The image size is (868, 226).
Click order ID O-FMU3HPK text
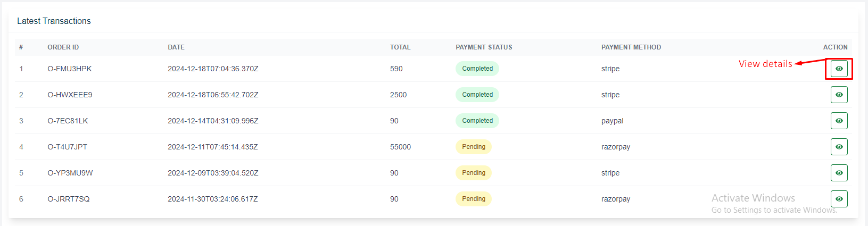[x=69, y=69]
